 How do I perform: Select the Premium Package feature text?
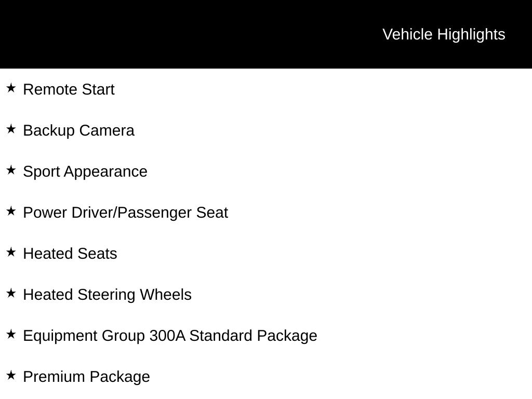86,377
